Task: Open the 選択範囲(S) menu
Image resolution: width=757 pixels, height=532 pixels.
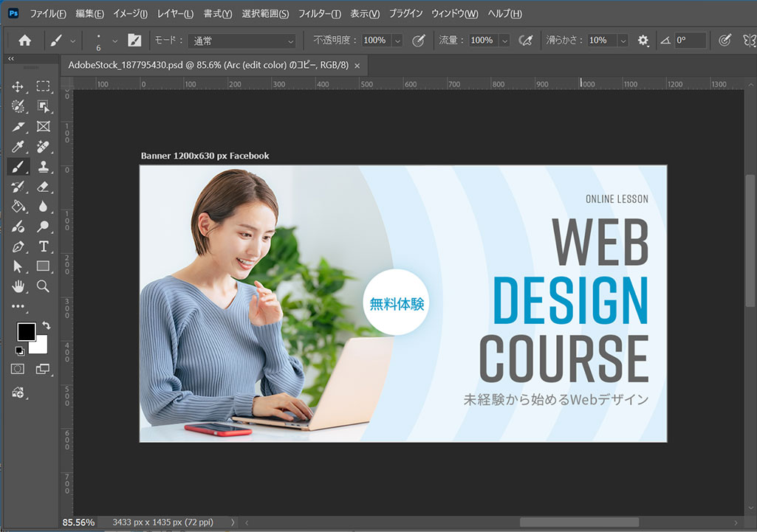Action: pyautogui.click(x=266, y=13)
